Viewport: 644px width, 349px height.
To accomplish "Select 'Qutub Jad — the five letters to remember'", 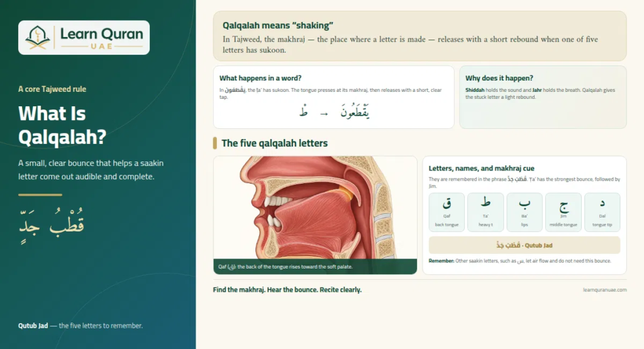I will click(80, 326).
